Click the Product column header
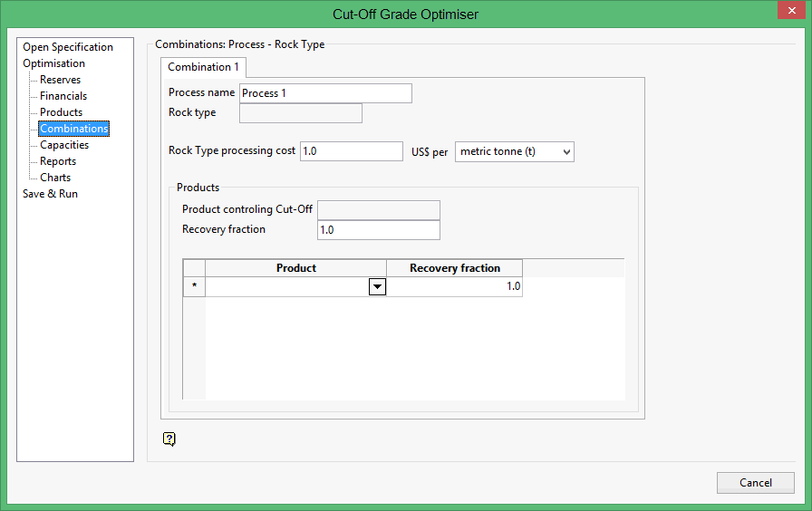 point(295,268)
